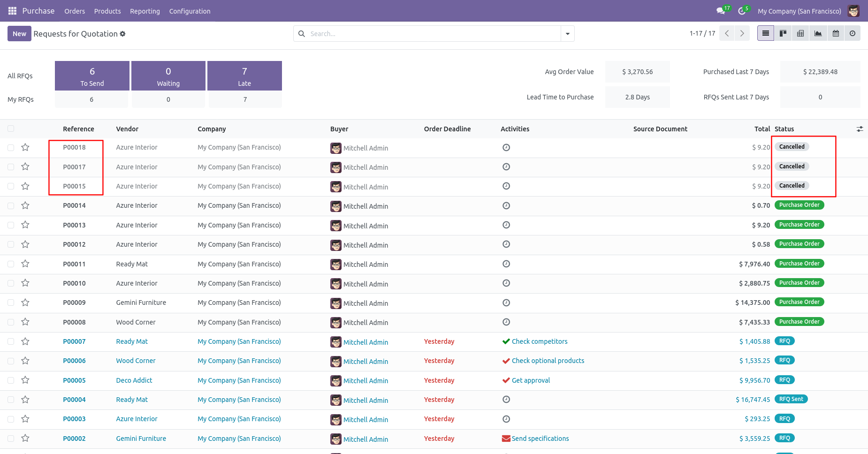Expand the search options dropdown arrow
Viewport: 868px width, 454px height.
pos(568,34)
